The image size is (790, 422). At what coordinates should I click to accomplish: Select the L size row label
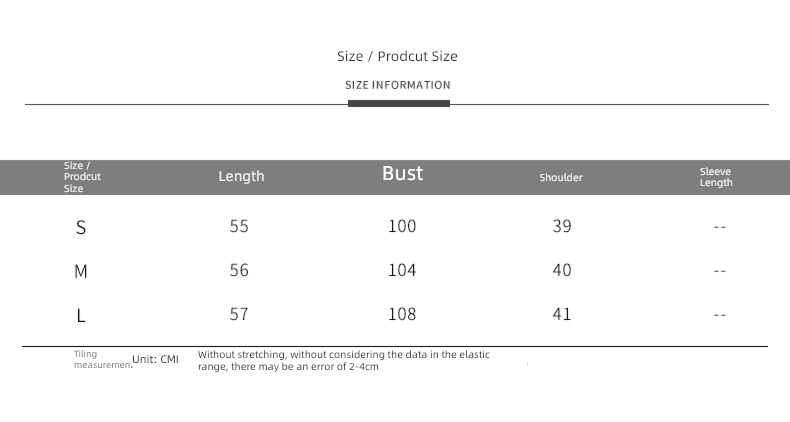click(x=81, y=316)
